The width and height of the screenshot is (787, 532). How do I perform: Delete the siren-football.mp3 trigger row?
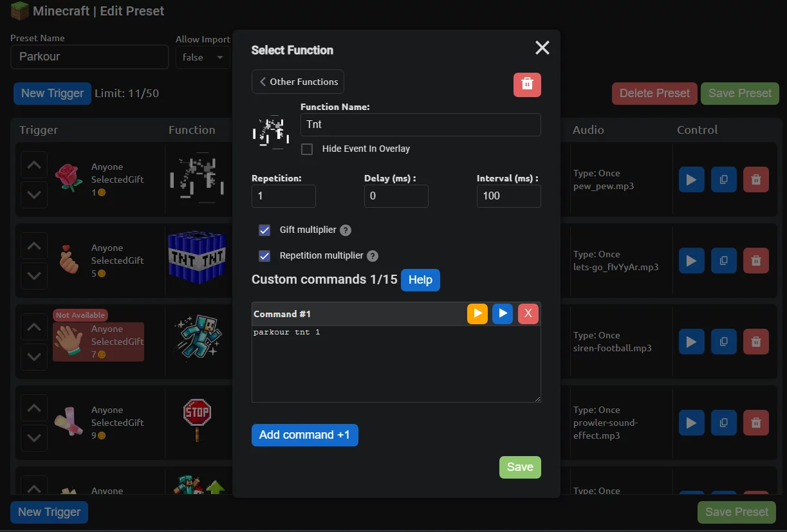tap(755, 342)
